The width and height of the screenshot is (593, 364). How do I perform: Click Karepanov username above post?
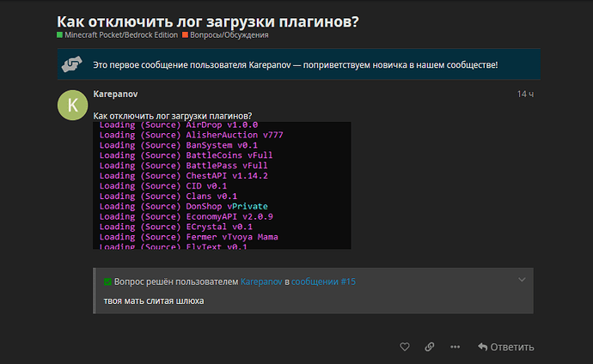(x=115, y=94)
